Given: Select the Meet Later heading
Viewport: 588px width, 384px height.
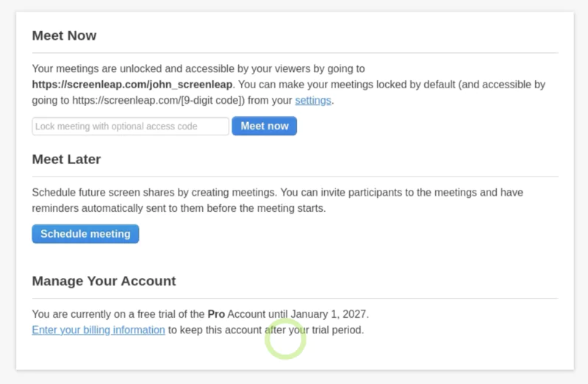Looking at the screenshot, I should coord(66,159).
